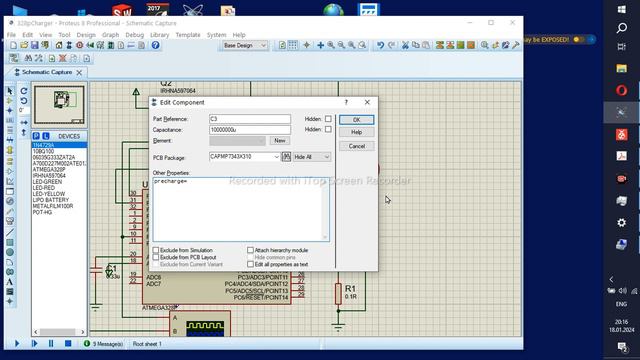Select the Text script 'A' tool

pos(10,282)
